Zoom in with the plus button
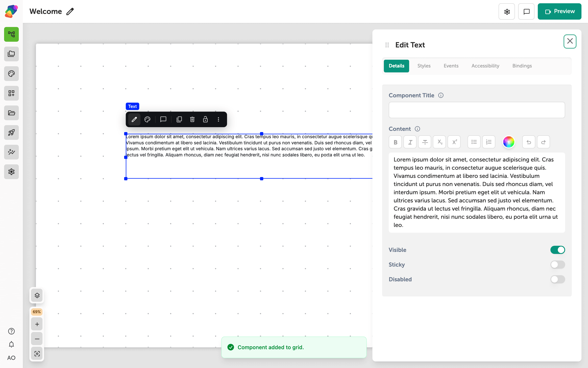Viewport: 588px width, 368px height. point(37,324)
